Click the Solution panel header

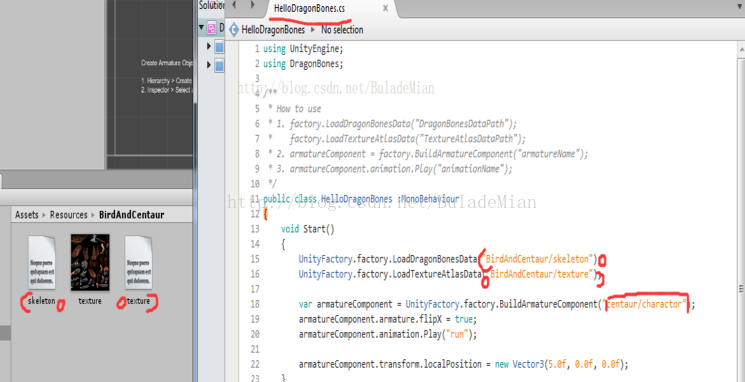(211, 5)
